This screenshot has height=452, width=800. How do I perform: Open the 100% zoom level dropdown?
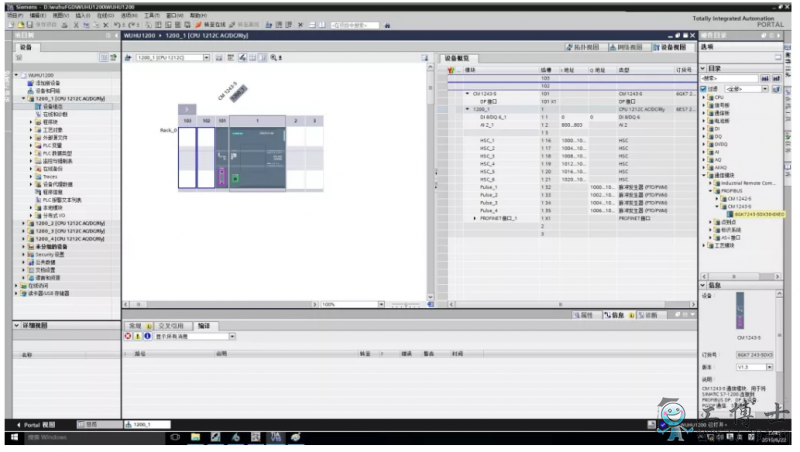click(381, 305)
